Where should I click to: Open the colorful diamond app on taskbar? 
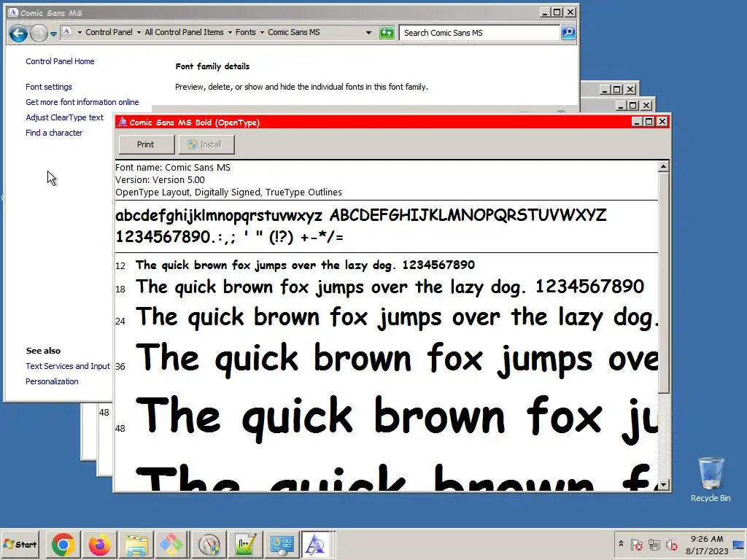(x=171, y=545)
